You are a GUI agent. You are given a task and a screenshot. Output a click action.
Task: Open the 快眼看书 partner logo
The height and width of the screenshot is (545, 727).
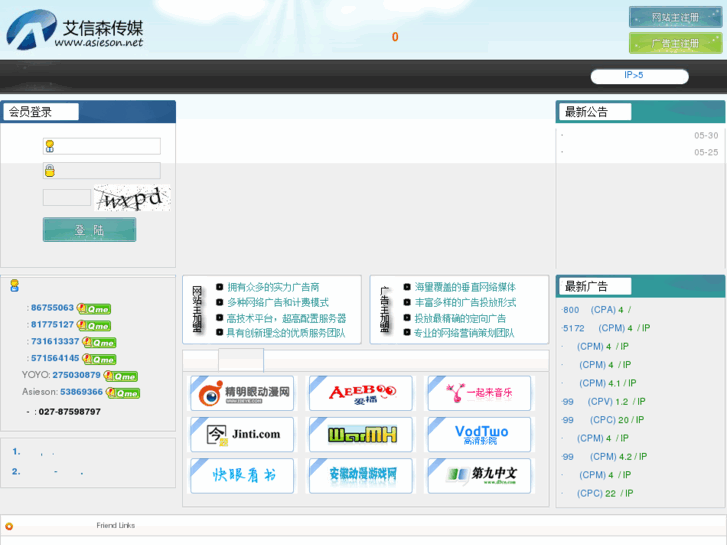tap(242, 476)
